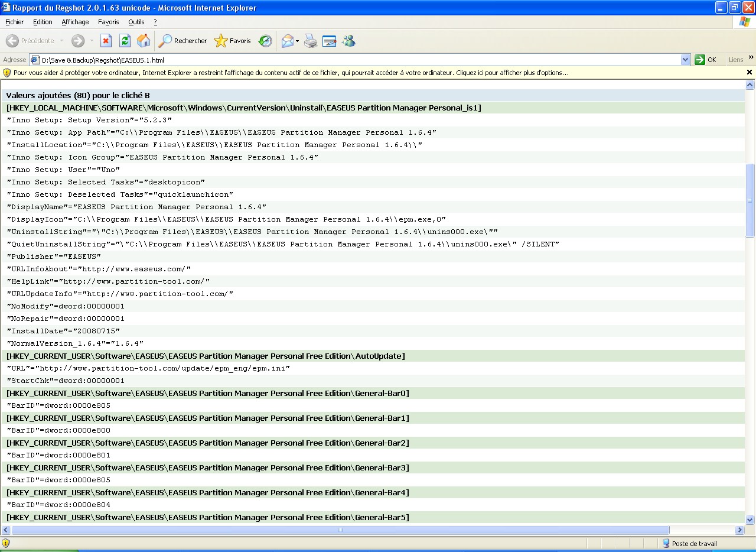The image size is (756, 552).
Task: Print the page with printer icon
Action: click(x=311, y=41)
